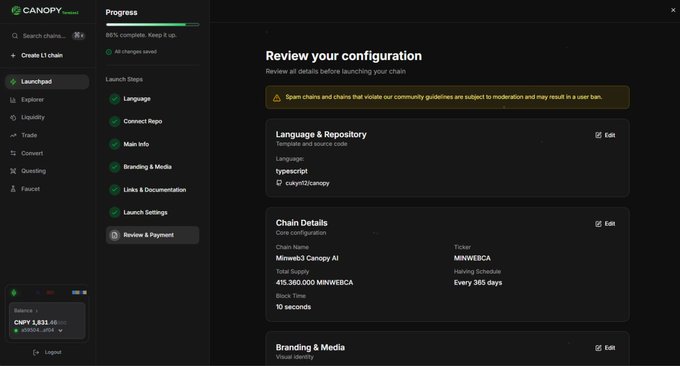
Task: Click the progress bar
Action: 153,25
